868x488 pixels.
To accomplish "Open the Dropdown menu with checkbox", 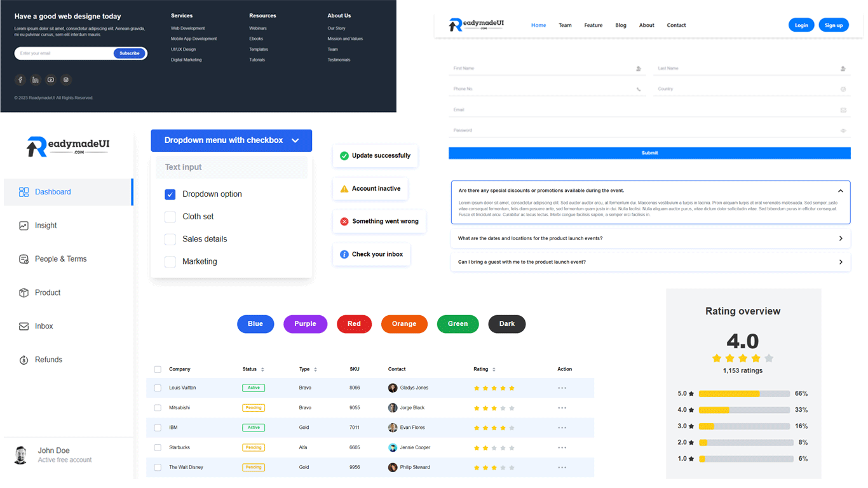I will pyautogui.click(x=231, y=140).
